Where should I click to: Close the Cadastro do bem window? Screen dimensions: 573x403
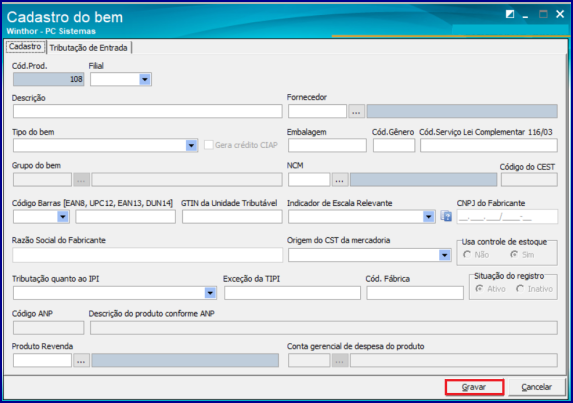tap(560, 14)
